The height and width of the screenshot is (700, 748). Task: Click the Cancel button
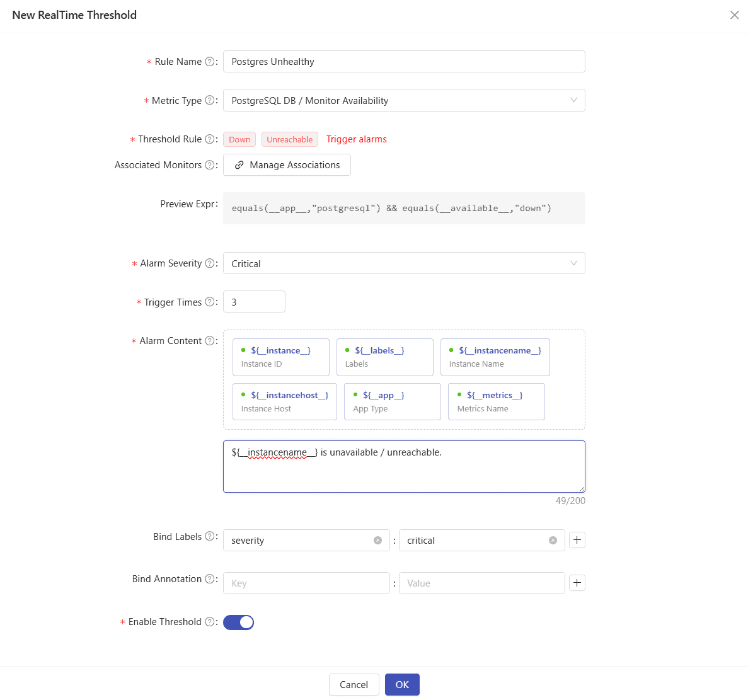tap(354, 685)
